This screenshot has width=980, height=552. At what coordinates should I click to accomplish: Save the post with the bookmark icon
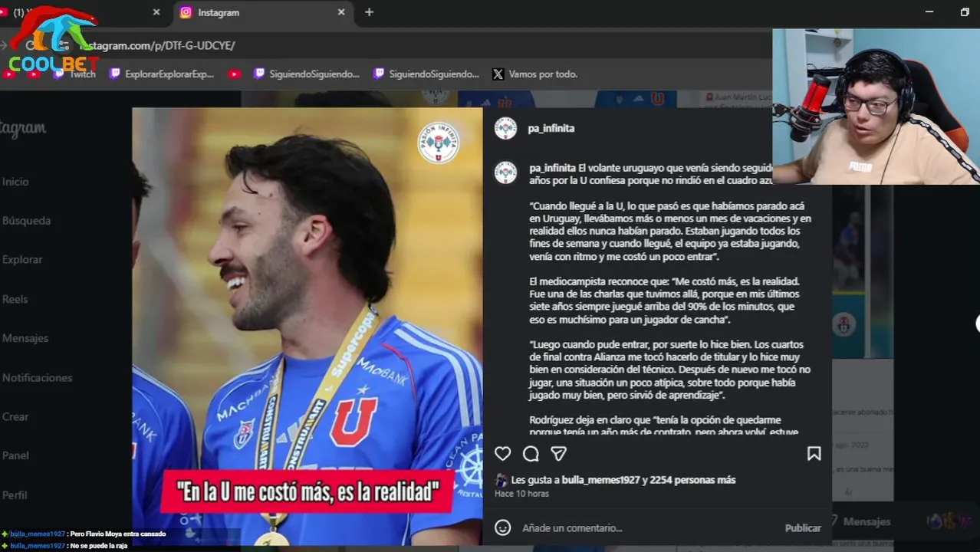[814, 454]
